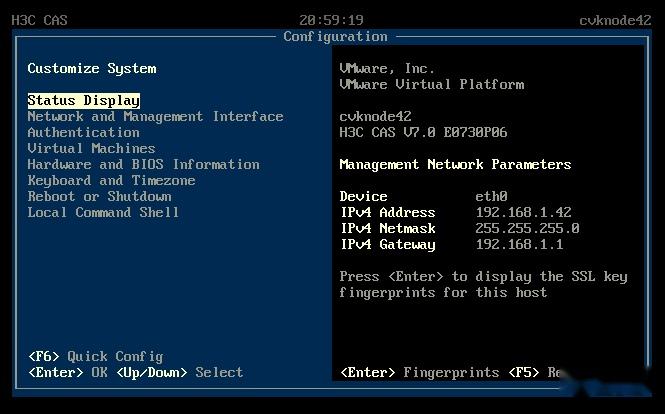The height and width of the screenshot is (414, 665).
Task: Click the netmask value 255.255.255.0
Action: (527, 228)
